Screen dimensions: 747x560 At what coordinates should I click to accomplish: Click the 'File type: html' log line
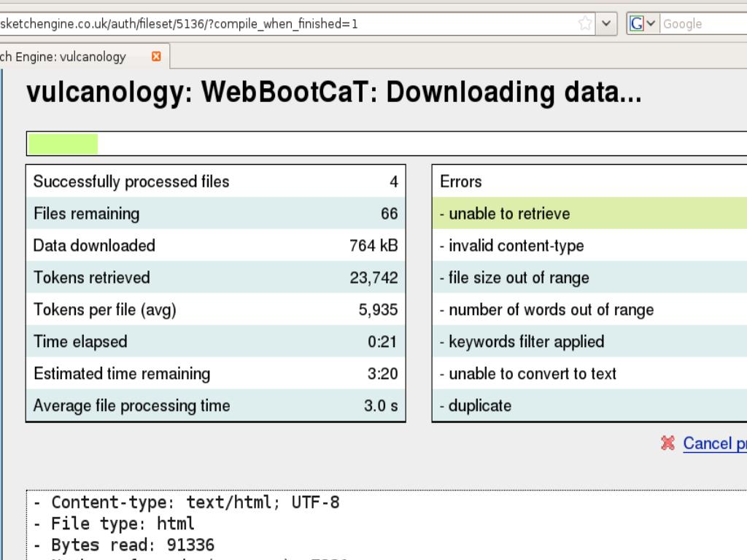coord(114,524)
